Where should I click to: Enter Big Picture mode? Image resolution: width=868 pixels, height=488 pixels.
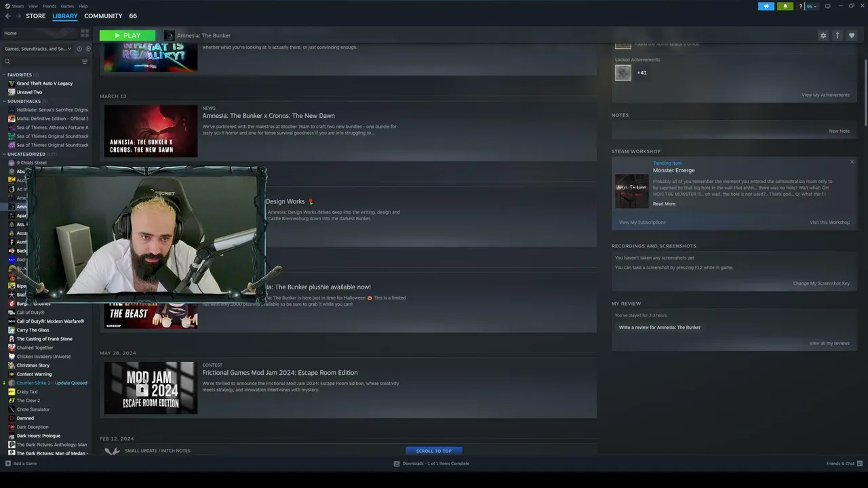(x=827, y=6)
